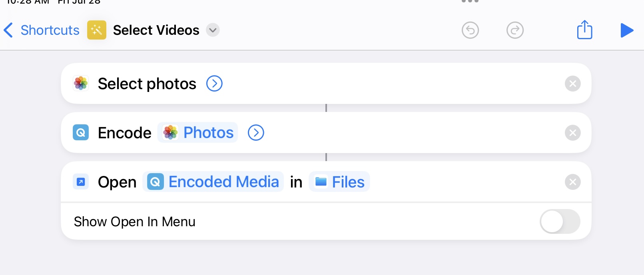Click the Open action's arrow icon
The width and height of the screenshot is (644, 275).
81,182
